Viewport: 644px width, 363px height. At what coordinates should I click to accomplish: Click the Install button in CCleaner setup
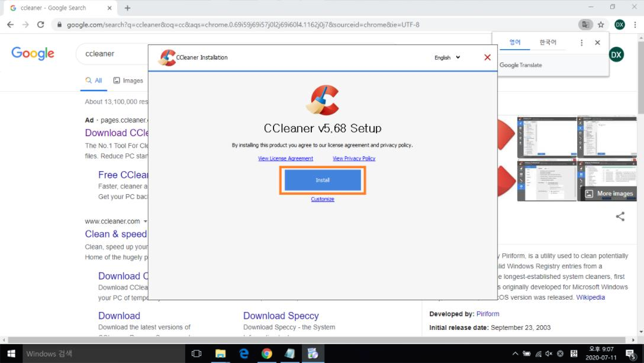[323, 180]
